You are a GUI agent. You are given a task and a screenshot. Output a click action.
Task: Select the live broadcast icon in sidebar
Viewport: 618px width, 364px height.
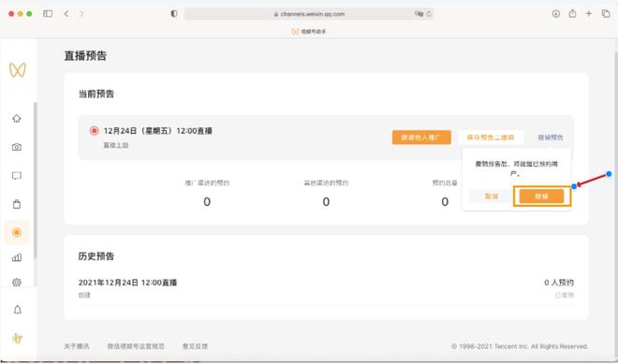17,232
